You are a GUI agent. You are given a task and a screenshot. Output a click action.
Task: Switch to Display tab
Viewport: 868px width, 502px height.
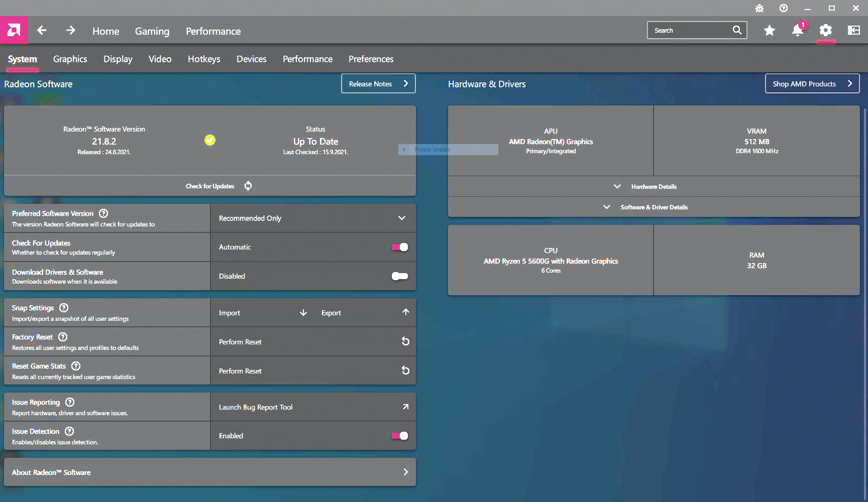(118, 59)
